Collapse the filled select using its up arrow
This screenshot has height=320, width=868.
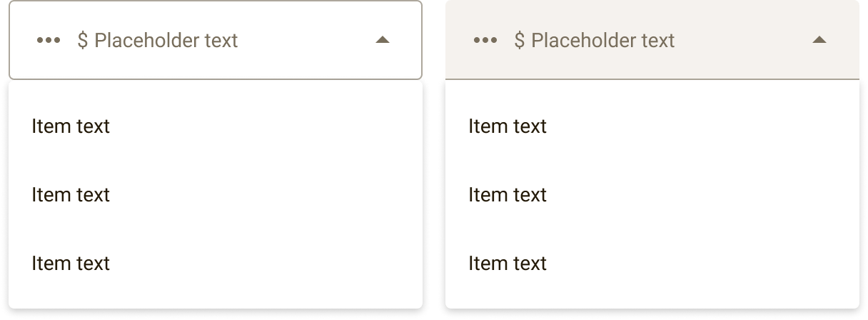(819, 40)
